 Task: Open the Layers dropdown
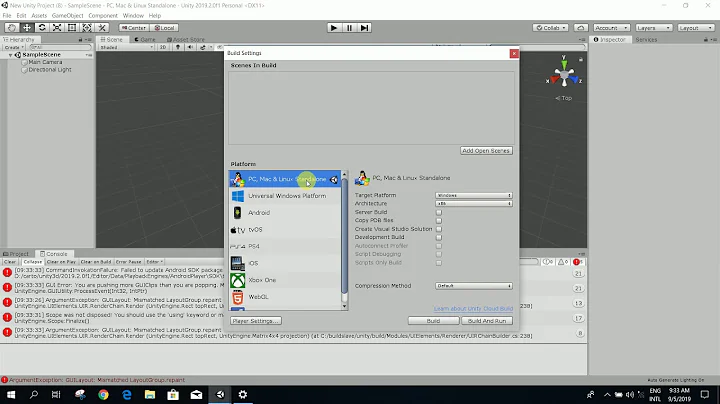pyautogui.click(x=654, y=28)
